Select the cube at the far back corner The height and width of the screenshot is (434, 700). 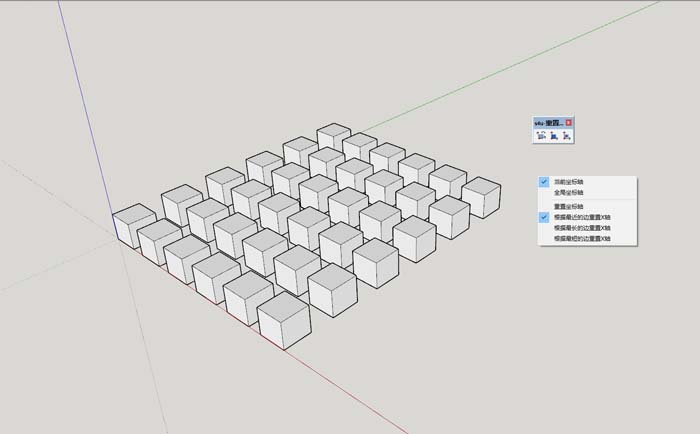333,137
